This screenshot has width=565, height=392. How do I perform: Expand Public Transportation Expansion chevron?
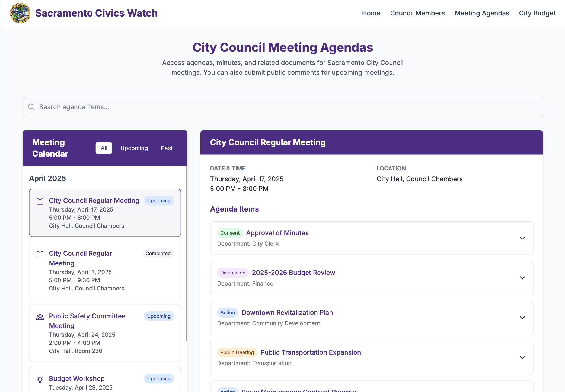pos(522,357)
